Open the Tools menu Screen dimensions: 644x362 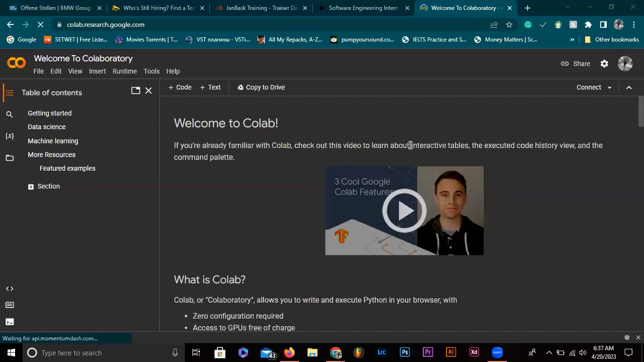[151, 71]
